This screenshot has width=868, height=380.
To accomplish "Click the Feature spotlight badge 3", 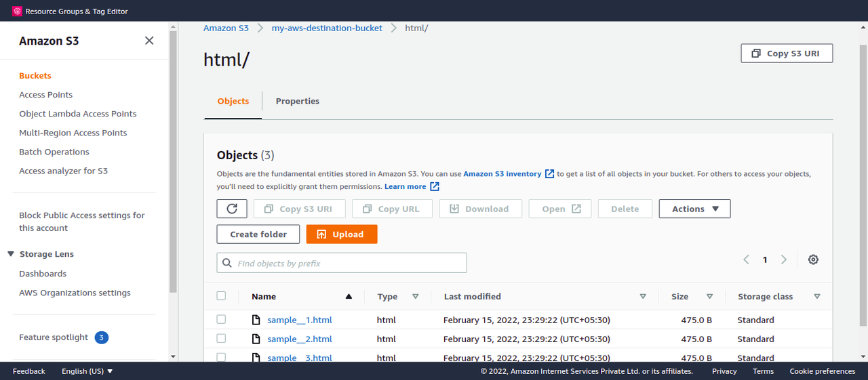I will (101, 337).
